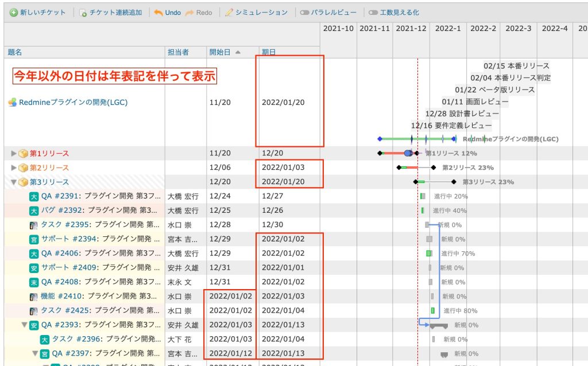Viewport: 588px width, 366px height.
Task: Click the avatar icon for QA #2406
Action: 34,254
